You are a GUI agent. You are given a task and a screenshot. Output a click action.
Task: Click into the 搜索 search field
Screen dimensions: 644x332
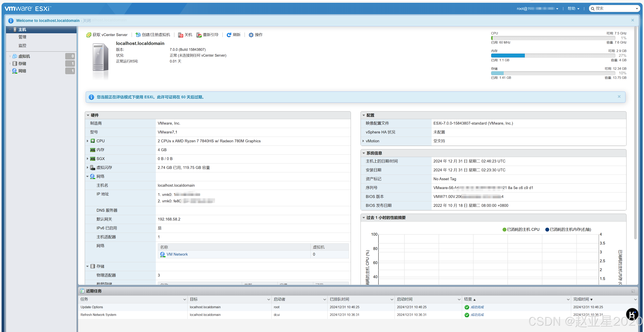point(614,8)
